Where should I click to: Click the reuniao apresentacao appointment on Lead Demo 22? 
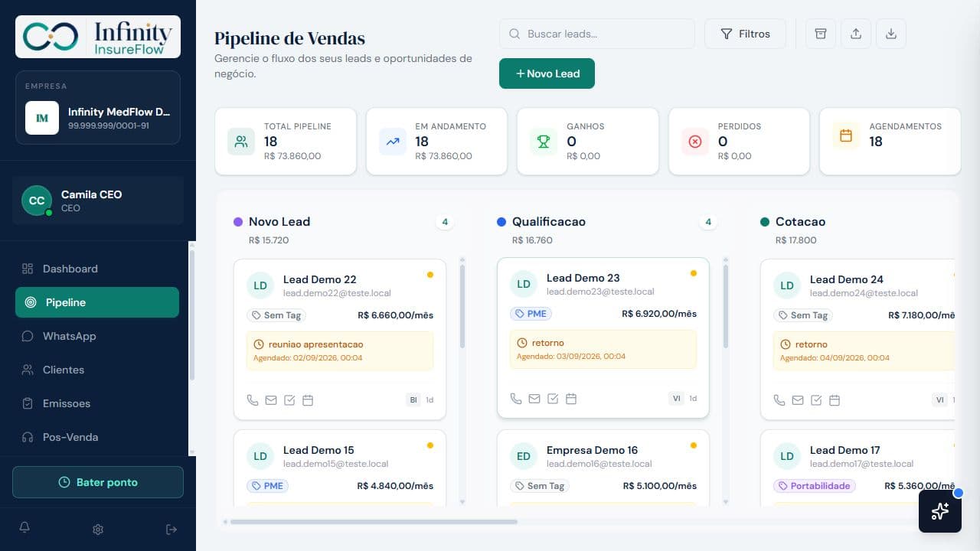pos(340,350)
